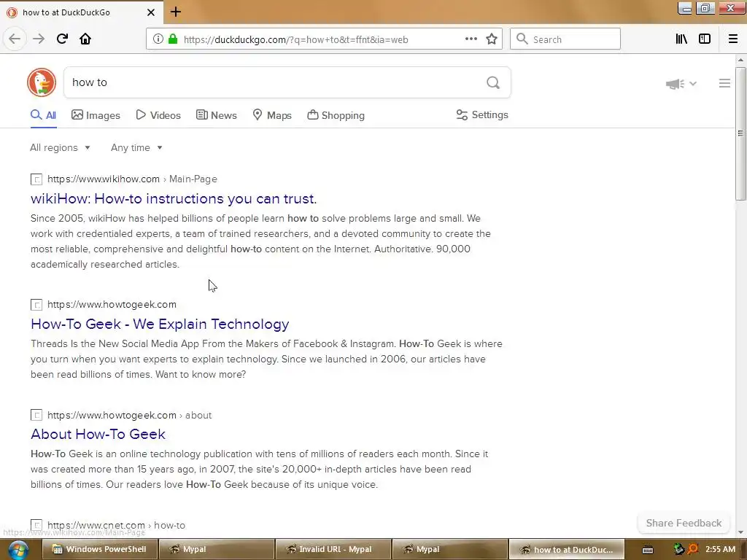
Task: Click the wikihow.com result favicon
Action: click(36, 179)
